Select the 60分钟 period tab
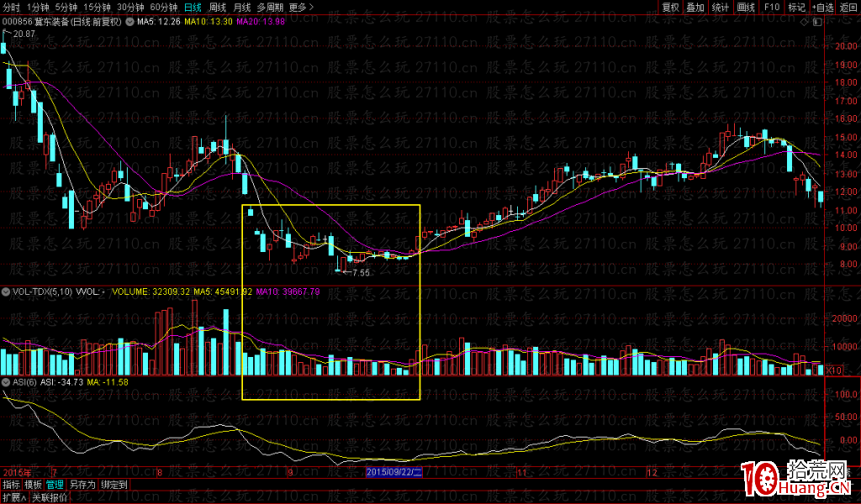Screen dimensions: 861x504 (164, 8)
